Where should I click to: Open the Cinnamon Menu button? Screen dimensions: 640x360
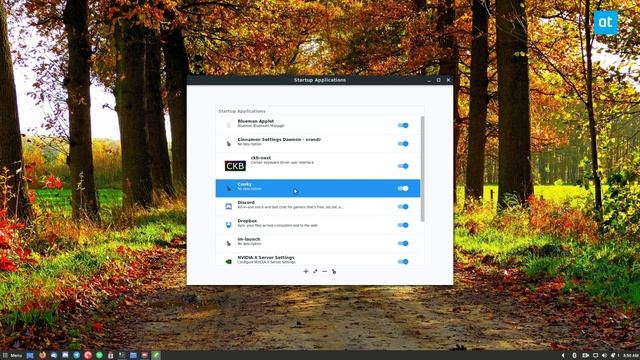[x=12, y=356]
